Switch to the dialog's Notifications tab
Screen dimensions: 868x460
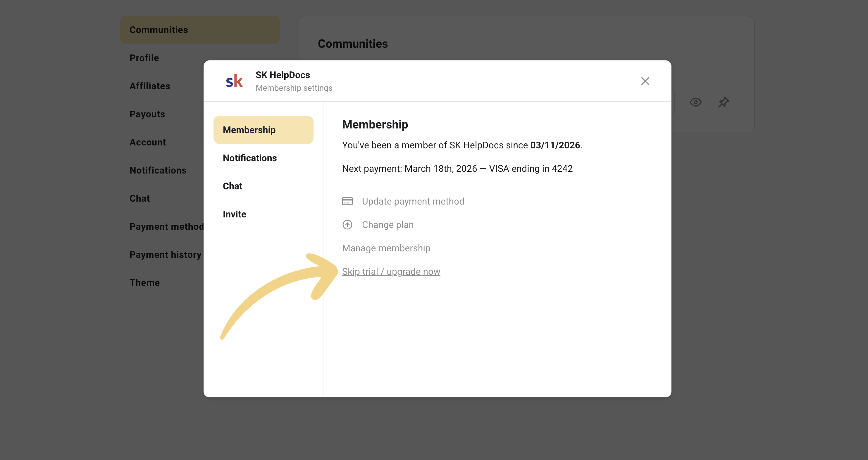[x=250, y=158]
